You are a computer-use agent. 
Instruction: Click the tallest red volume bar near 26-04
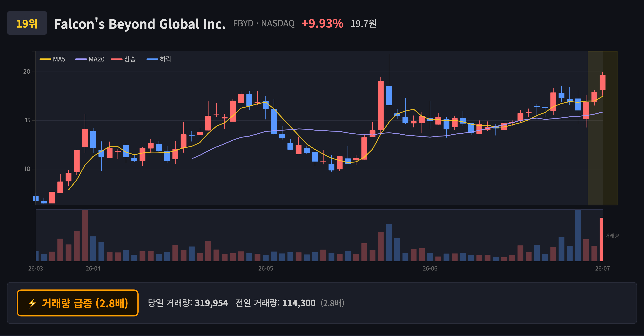85,235
